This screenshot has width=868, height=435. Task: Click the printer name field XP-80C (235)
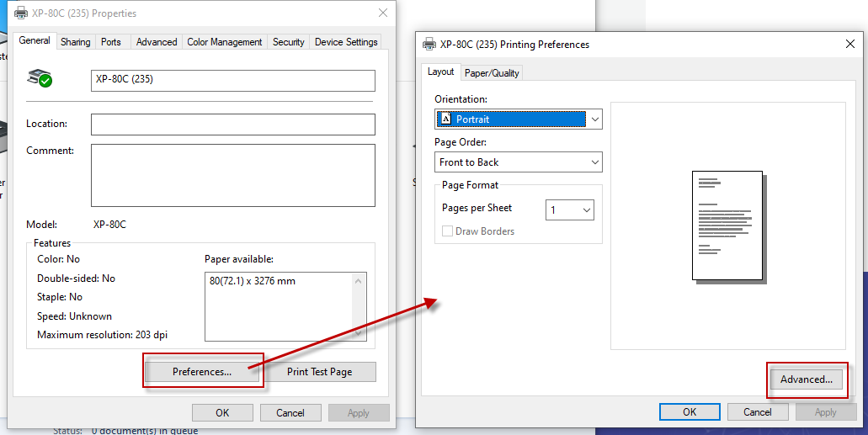[x=233, y=80]
